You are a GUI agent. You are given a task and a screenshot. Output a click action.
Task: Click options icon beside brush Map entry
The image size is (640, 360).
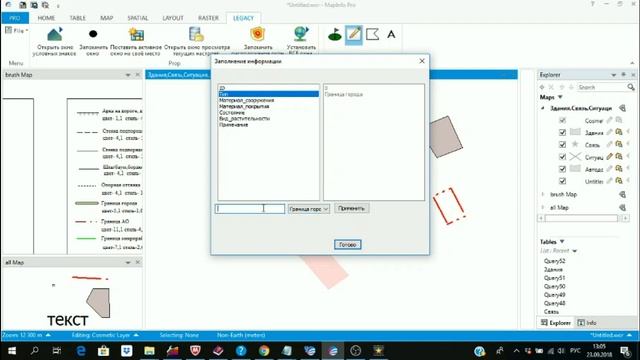click(622, 195)
